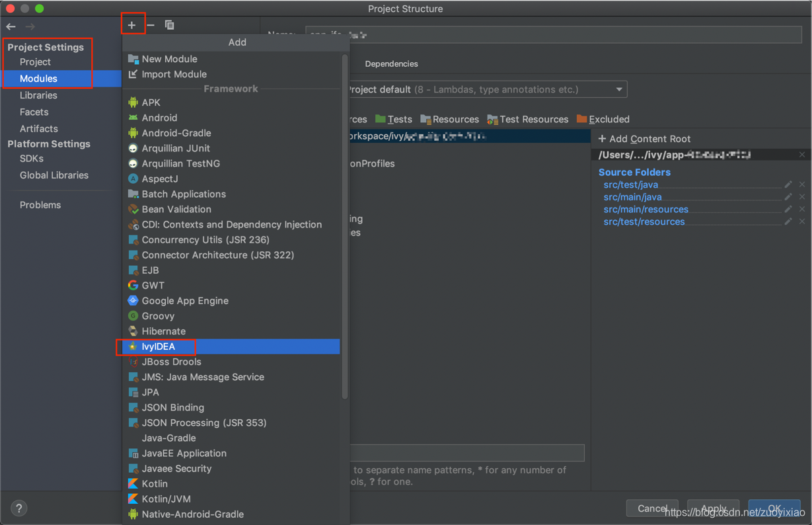Open SDKs platform settings

[x=32, y=158]
